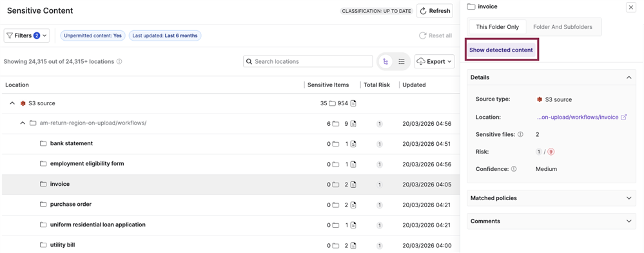Click the Refresh button
Image resolution: width=644 pixels, height=253 pixels.
pyautogui.click(x=434, y=11)
